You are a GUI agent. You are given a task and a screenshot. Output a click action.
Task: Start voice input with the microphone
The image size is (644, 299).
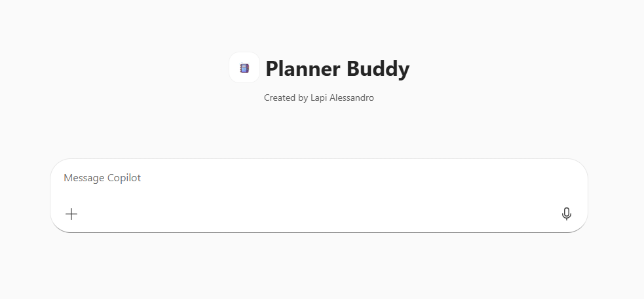click(x=567, y=214)
